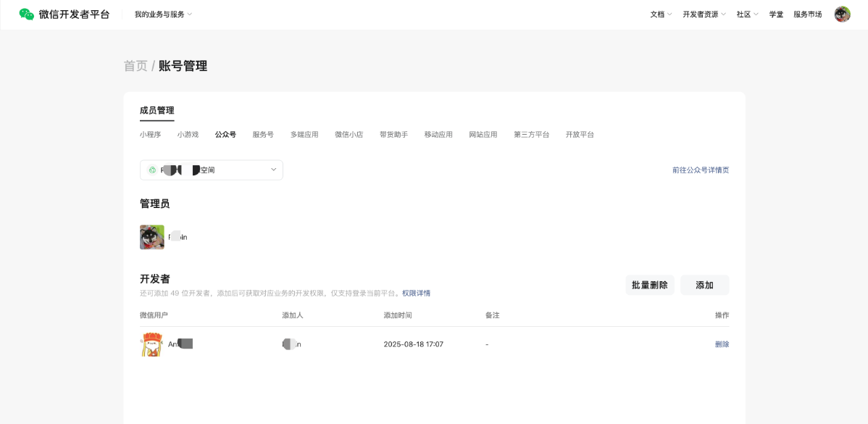The width and height of the screenshot is (868, 424).
Task: Go to 前往公众号详情页 link
Action: click(x=700, y=170)
